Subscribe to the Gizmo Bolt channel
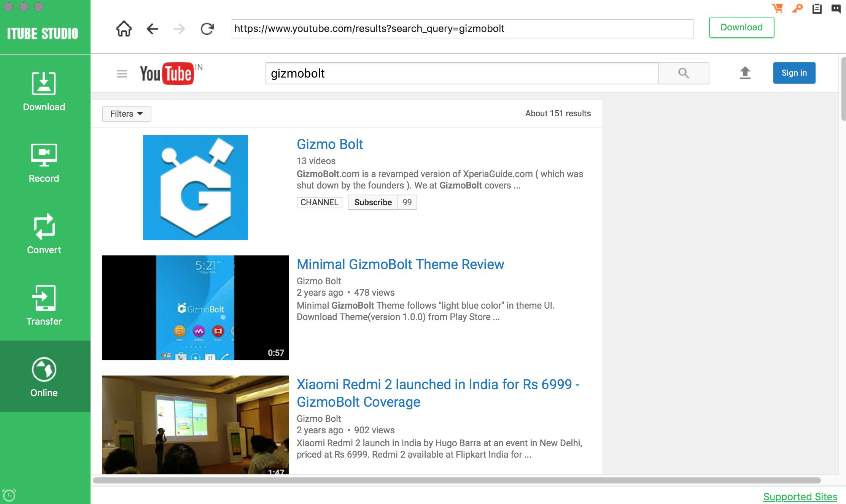 coord(373,202)
